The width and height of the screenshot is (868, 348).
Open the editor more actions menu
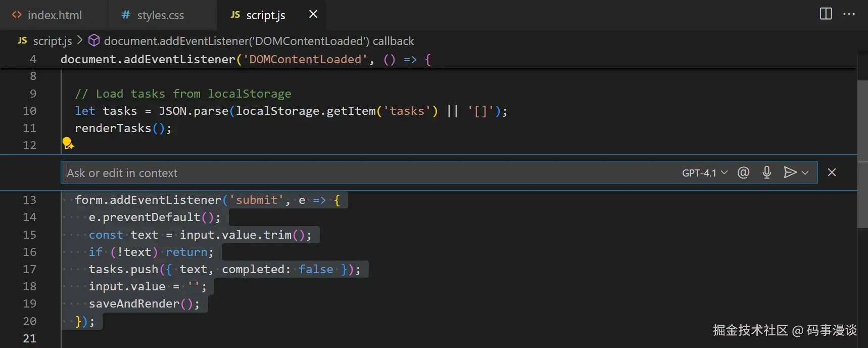849,14
